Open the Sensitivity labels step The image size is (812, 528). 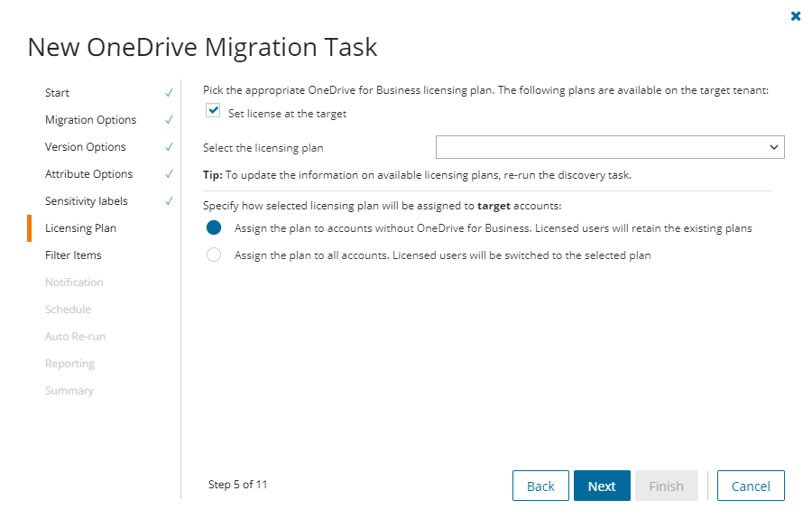86,201
